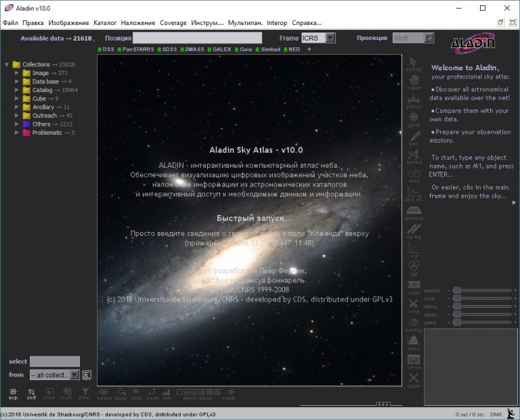This screenshot has height=420, width=520.
Task: Click the Aladin logo
Action: coord(473,43)
